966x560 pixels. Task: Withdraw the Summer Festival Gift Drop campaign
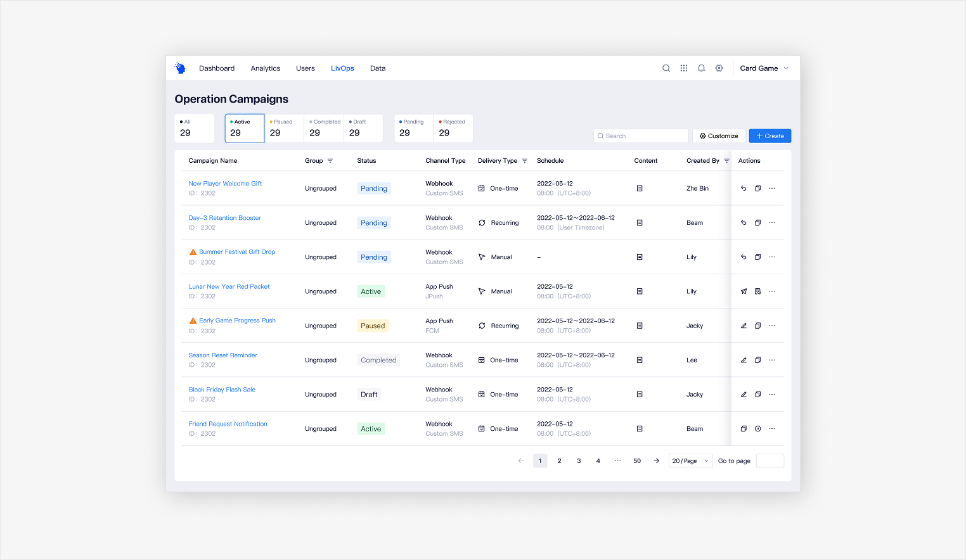[x=744, y=257]
